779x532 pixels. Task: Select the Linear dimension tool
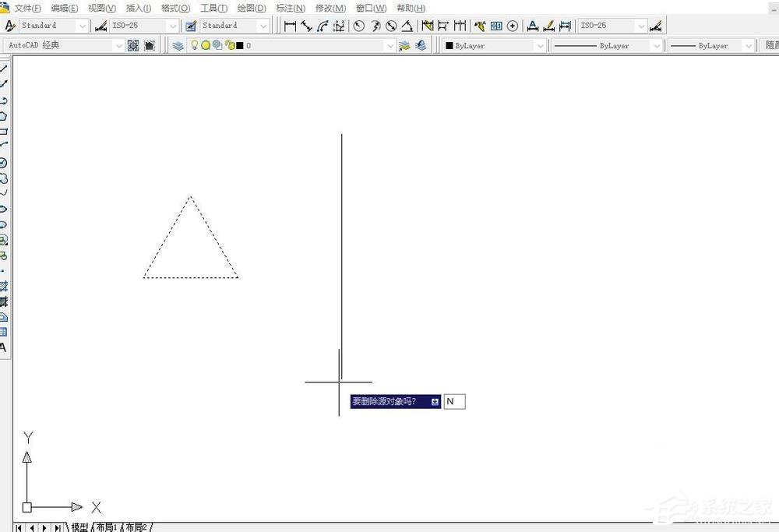pos(290,26)
